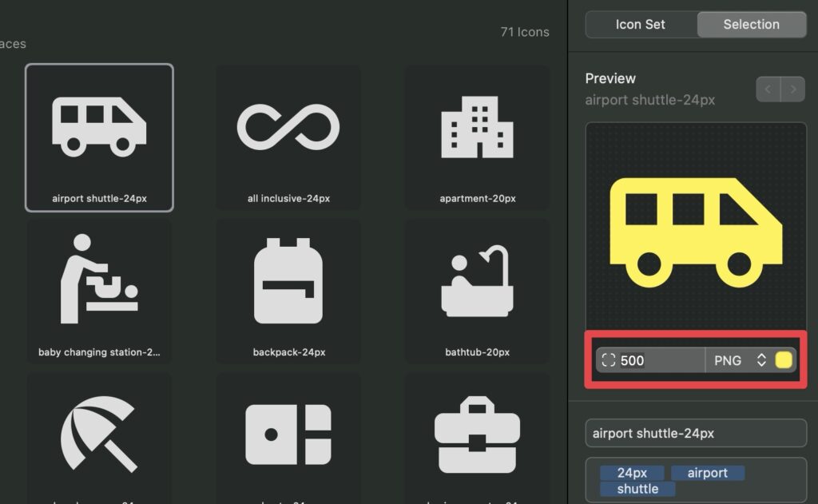Go to previous icon in Preview
This screenshot has height=504, width=818.
coord(768,89)
